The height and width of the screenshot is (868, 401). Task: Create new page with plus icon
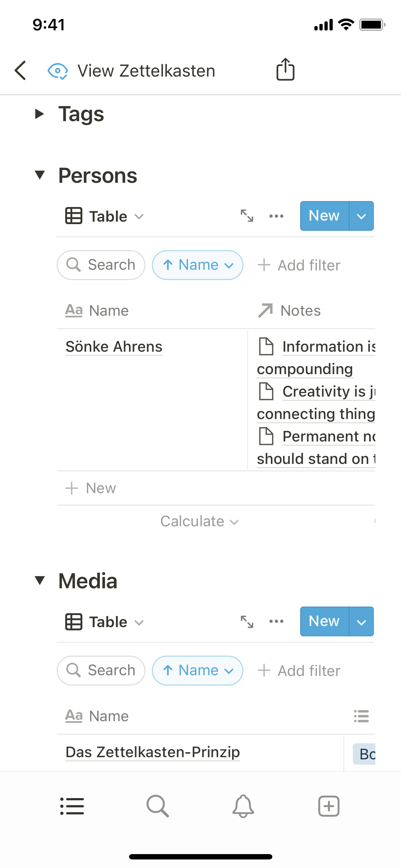click(x=329, y=806)
